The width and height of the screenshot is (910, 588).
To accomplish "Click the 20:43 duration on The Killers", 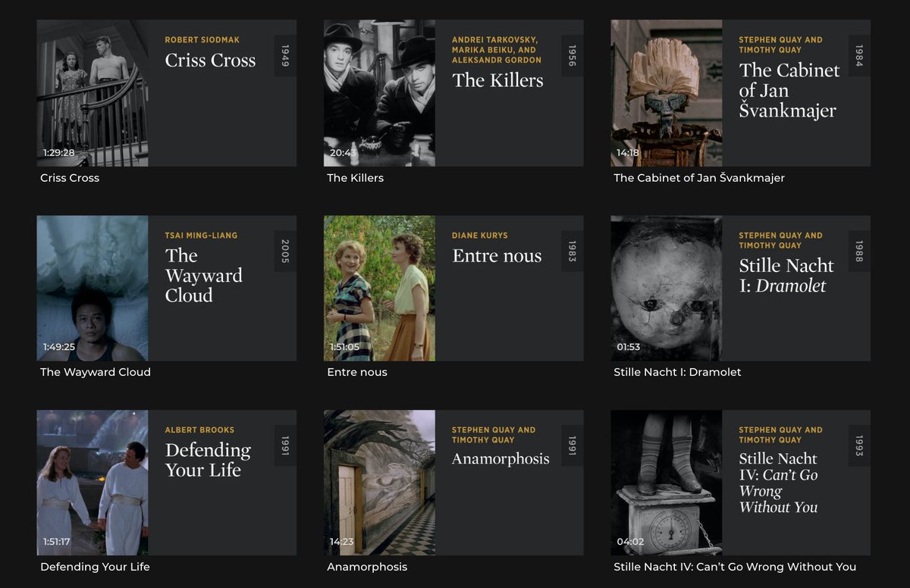I will pos(343,153).
